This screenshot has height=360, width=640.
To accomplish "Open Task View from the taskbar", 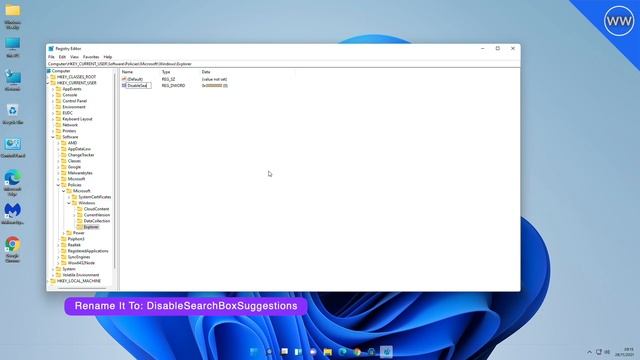I will point(284,352).
